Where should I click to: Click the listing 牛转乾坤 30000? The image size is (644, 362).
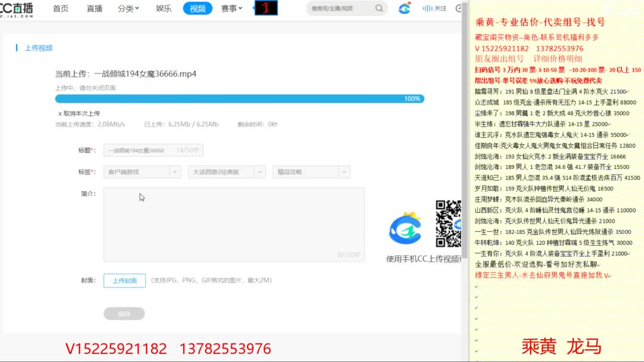coord(554,243)
